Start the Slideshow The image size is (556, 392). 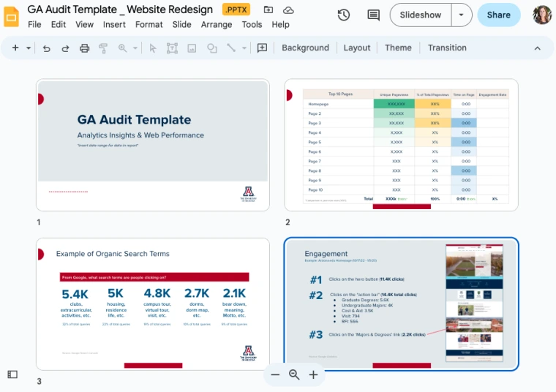(421, 15)
